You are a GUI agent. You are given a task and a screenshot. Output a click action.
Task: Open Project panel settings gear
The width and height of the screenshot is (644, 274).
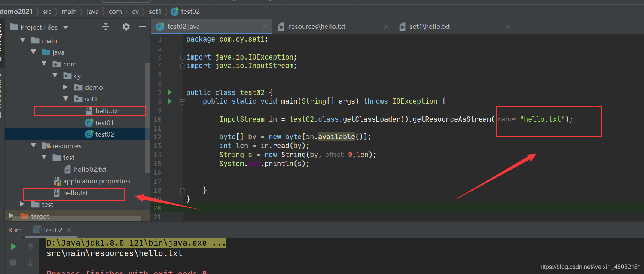click(x=126, y=27)
